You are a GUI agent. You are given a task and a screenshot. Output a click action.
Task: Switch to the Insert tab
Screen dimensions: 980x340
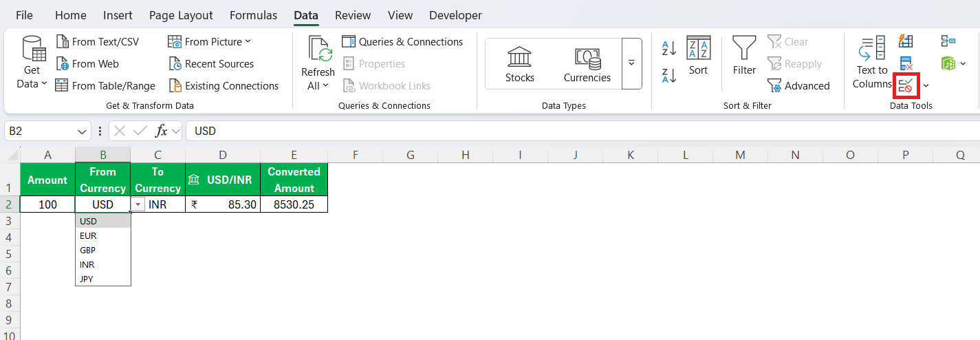coord(118,15)
